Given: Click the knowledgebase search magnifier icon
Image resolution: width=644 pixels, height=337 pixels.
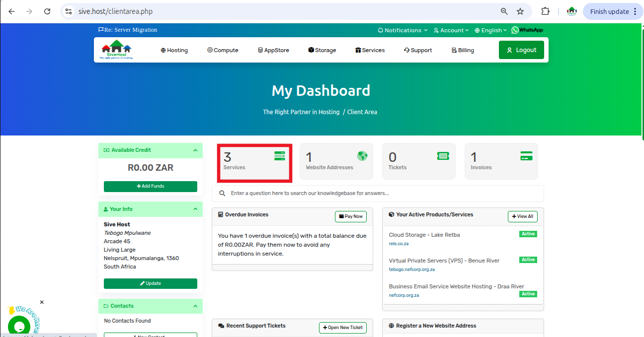Looking at the screenshot, I should [x=223, y=194].
